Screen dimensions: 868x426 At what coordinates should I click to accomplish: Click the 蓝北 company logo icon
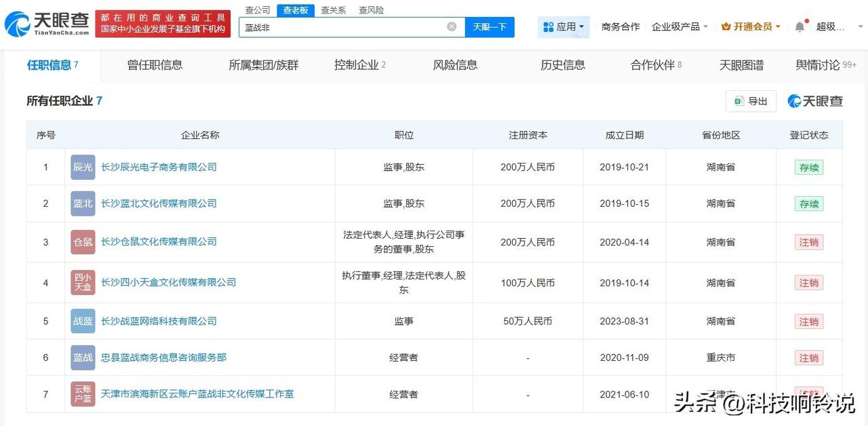click(x=83, y=204)
